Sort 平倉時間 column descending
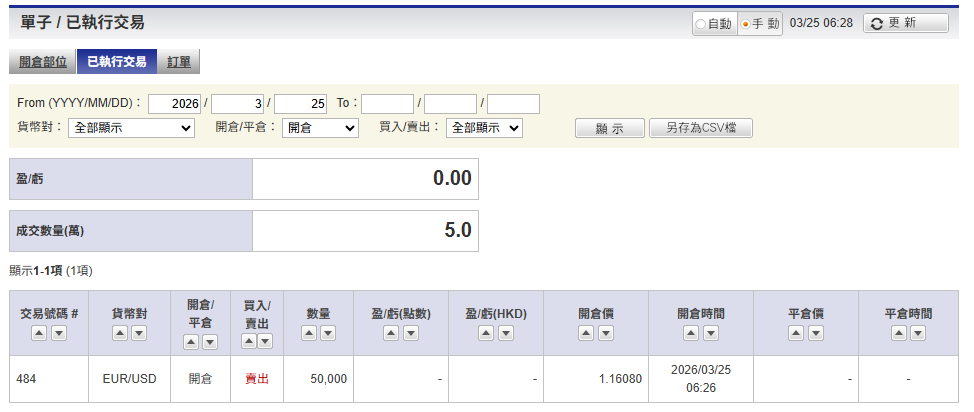 coord(918,334)
